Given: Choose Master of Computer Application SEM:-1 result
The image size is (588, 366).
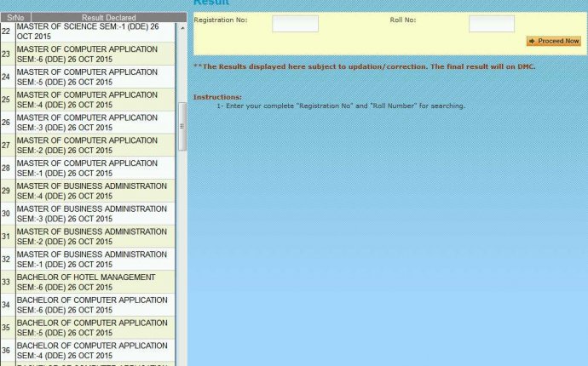Looking at the screenshot, I should [95, 169].
